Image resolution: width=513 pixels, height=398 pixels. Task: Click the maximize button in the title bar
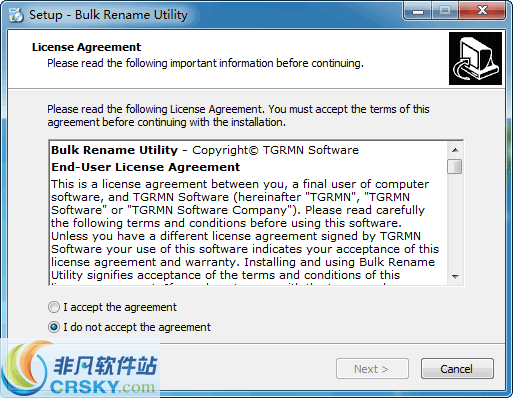445,11
